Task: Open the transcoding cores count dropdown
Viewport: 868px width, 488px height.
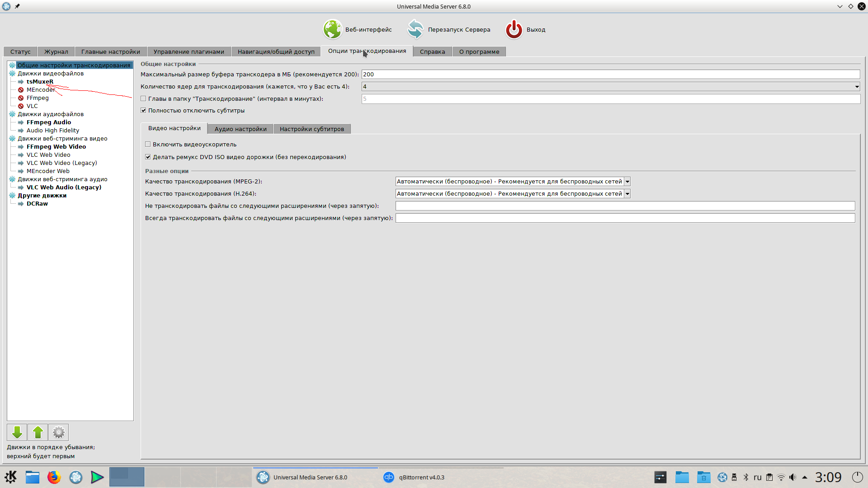Action: 857,87
